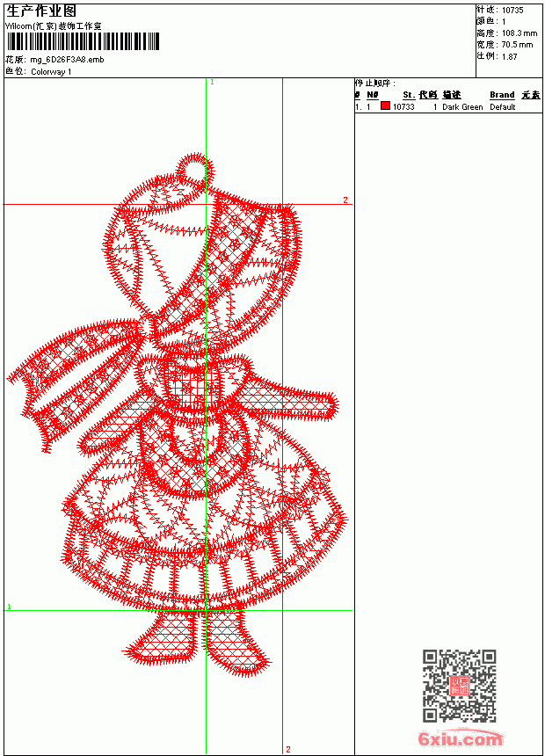Image resolution: width=545 pixels, height=756 pixels.
Task: Select the Brand column header
Action: 502,95
